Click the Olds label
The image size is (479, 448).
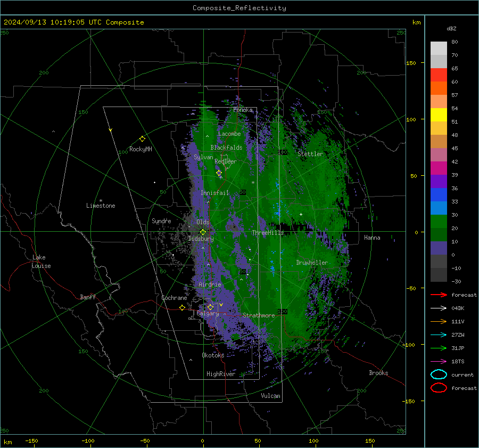(x=203, y=222)
